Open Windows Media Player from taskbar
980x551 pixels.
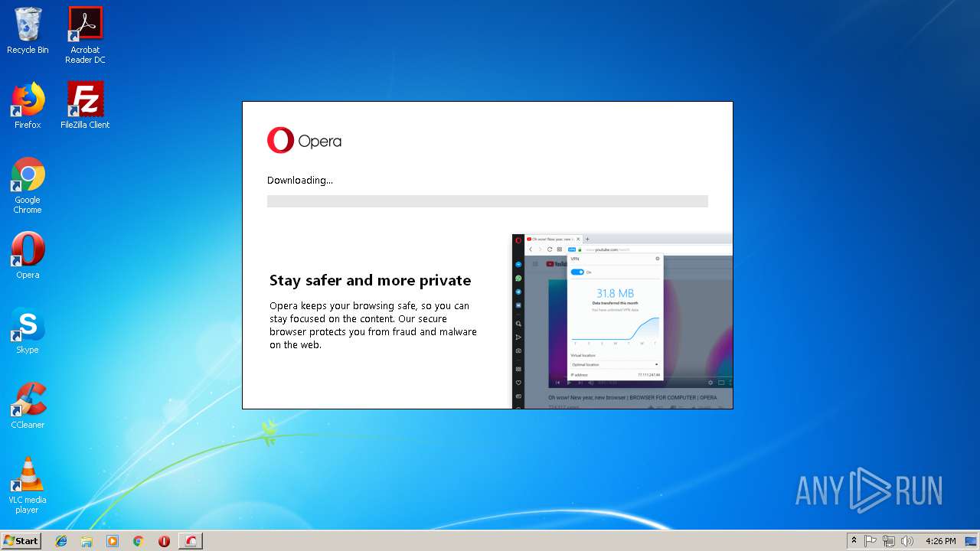113,541
